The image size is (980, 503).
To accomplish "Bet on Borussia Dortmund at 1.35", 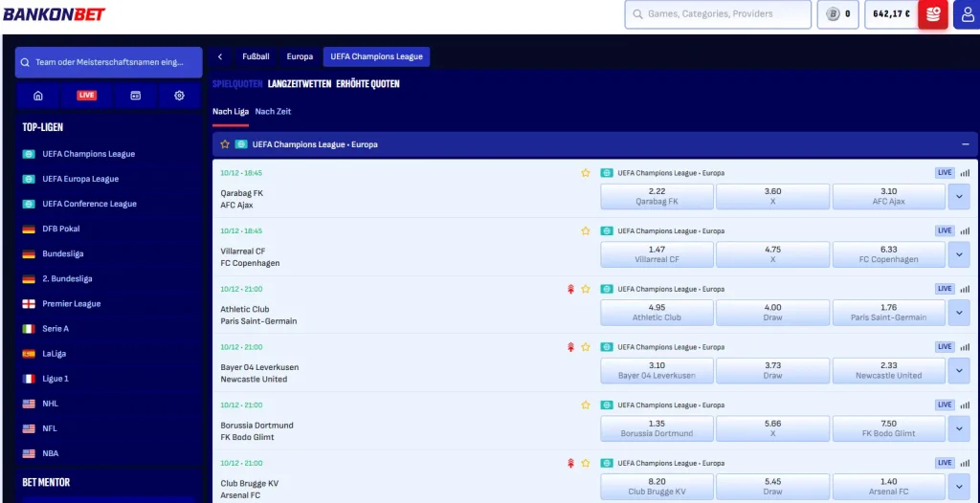I will [657, 428].
